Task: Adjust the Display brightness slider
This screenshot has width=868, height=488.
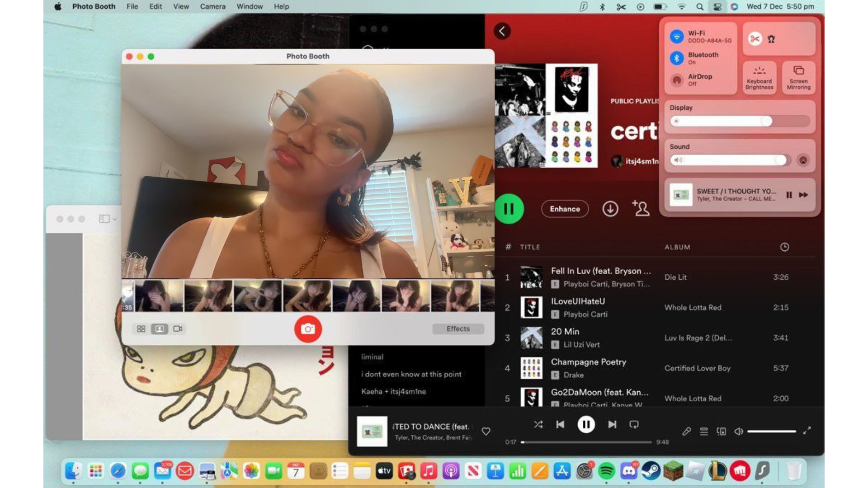Action: [766, 121]
